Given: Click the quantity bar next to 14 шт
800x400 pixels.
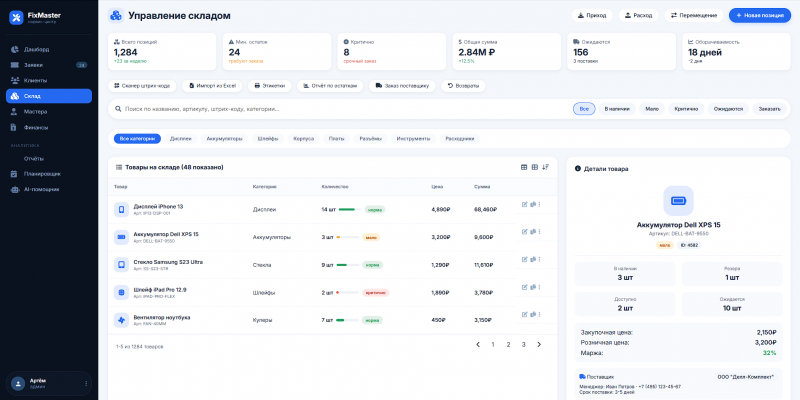Looking at the screenshot, I should (x=350, y=210).
